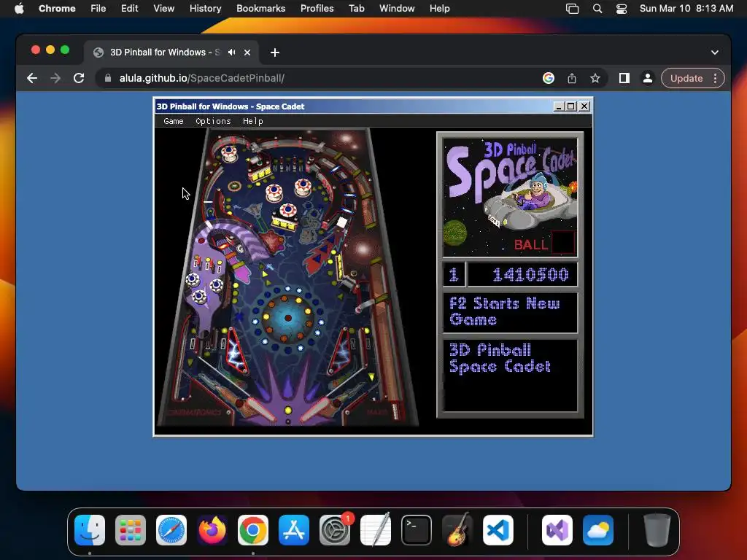Viewport: 747px width, 560px height.
Task: Click the pinball table playfield
Action: 287,277
